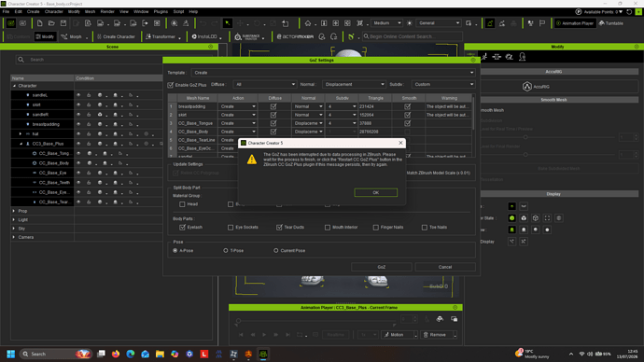Open the Render menu
Image resolution: width=644 pixels, height=362 pixels.
click(107, 11)
